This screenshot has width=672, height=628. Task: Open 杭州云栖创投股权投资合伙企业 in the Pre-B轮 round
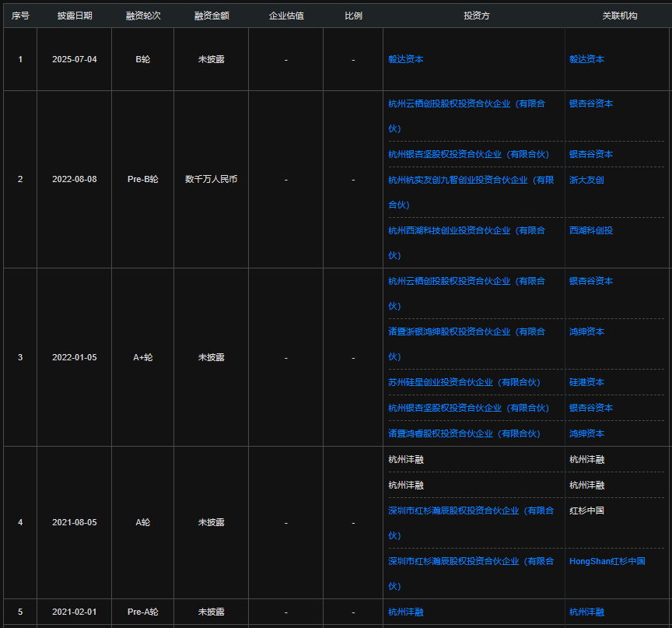(x=467, y=116)
